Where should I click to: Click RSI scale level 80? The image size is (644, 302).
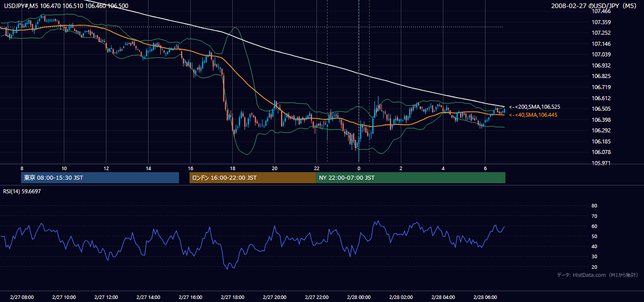(594, 206)
